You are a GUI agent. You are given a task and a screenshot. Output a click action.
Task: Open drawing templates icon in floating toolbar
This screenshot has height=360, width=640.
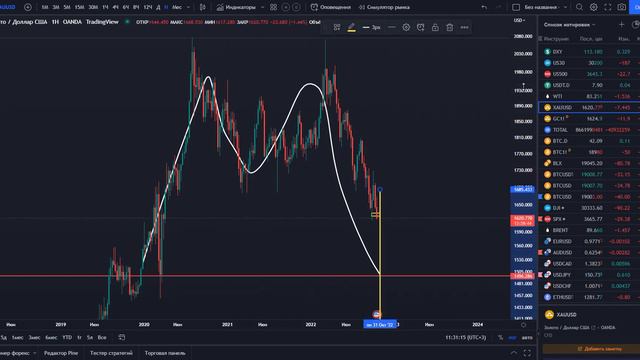point(337,27)
